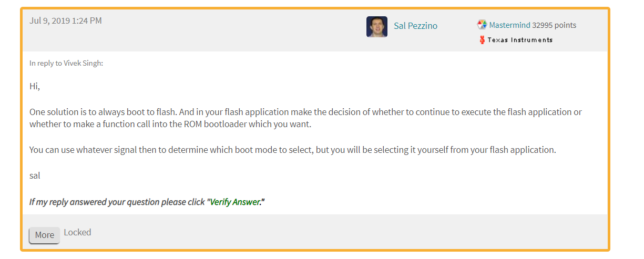Click the Jul 9, 2019 1:24 PM timestamp
Image resolution: width=644 pixels, height=259 pixels.
pos(66,21)
